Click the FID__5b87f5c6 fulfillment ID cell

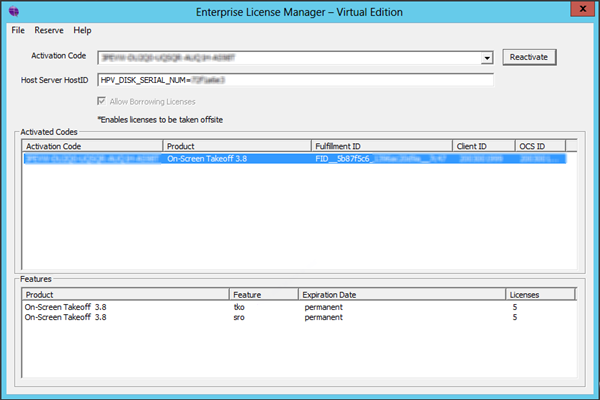click(x=381, y=158)
